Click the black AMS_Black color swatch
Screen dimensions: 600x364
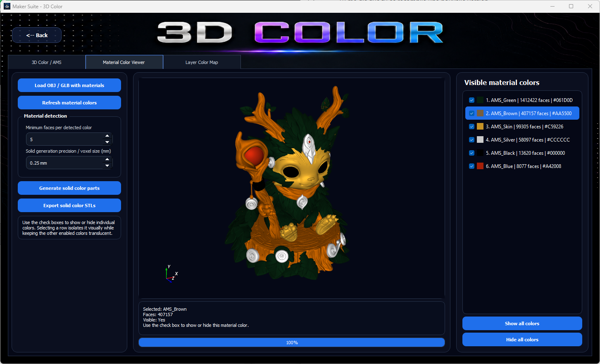(x=480, y=153)
